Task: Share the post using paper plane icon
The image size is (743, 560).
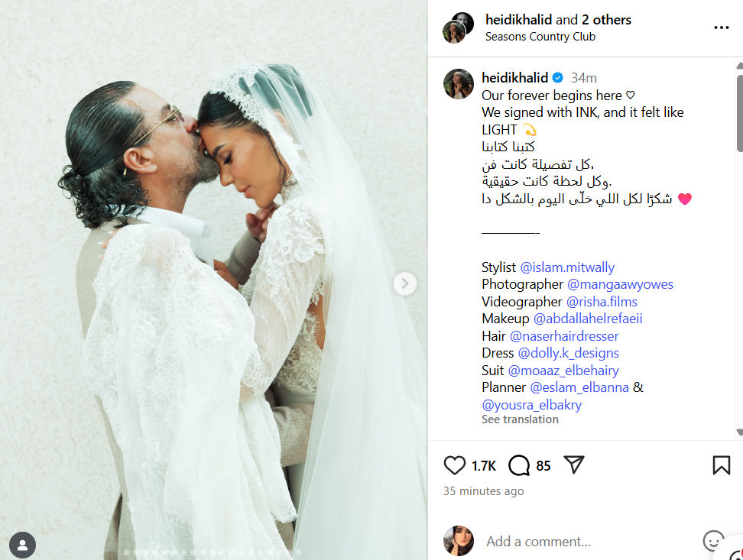Action: [574, 465]
